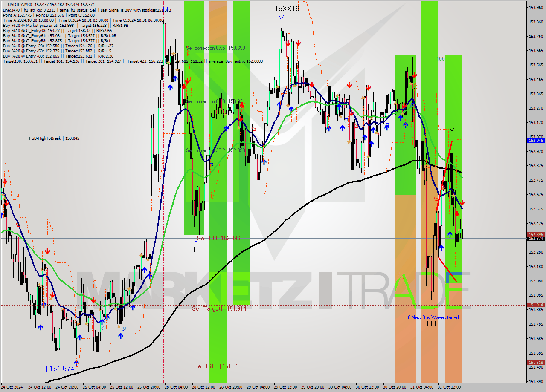Click the 'Target100: 153.631' targets line
Image resolution: width=546 pixels, height=392 pixels.
coord(133,61)
